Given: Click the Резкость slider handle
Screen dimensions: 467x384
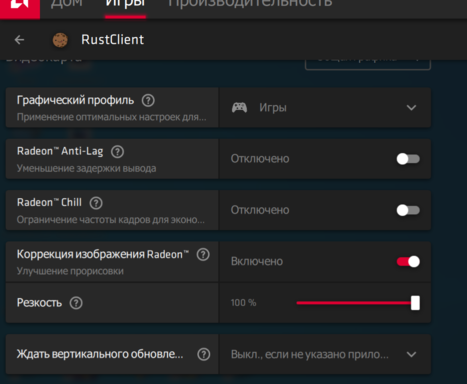Looking at the screenshot, I should click(415, 303).
